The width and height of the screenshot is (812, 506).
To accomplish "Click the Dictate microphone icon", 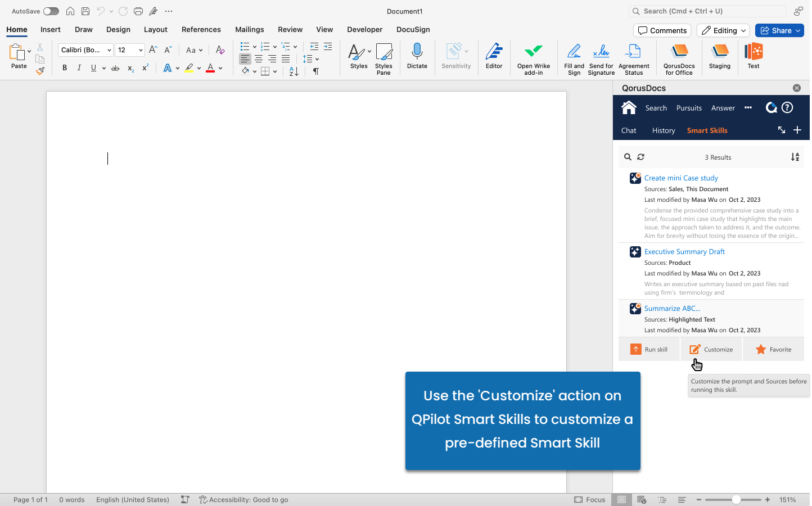I will coord(417,52).
